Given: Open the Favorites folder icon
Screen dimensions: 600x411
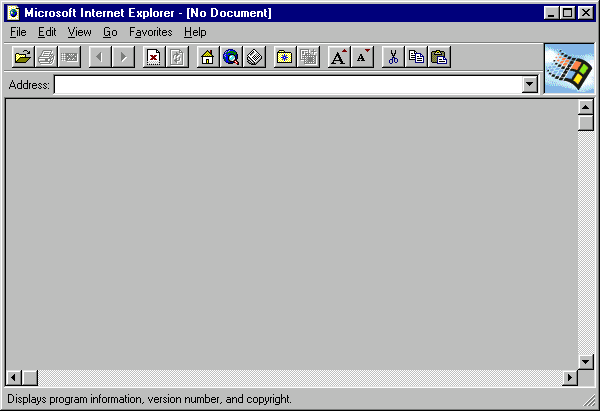Looking at the screenshot, I should click(285, 57).
